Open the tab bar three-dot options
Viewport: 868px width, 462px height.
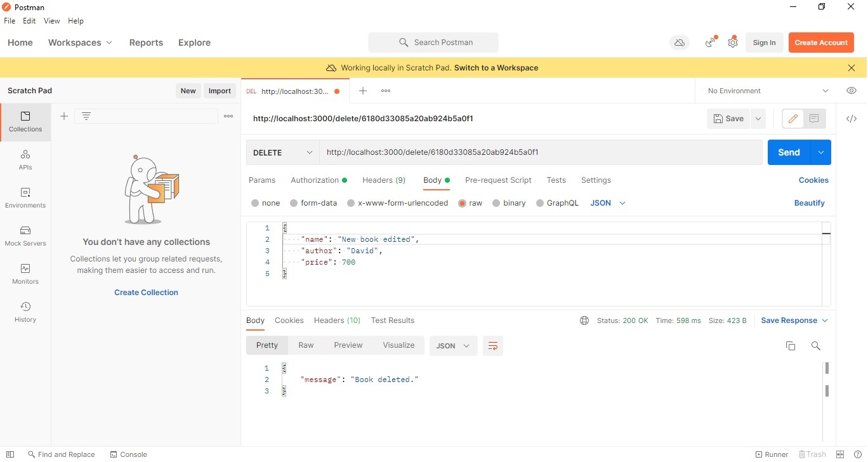[386, 91]
